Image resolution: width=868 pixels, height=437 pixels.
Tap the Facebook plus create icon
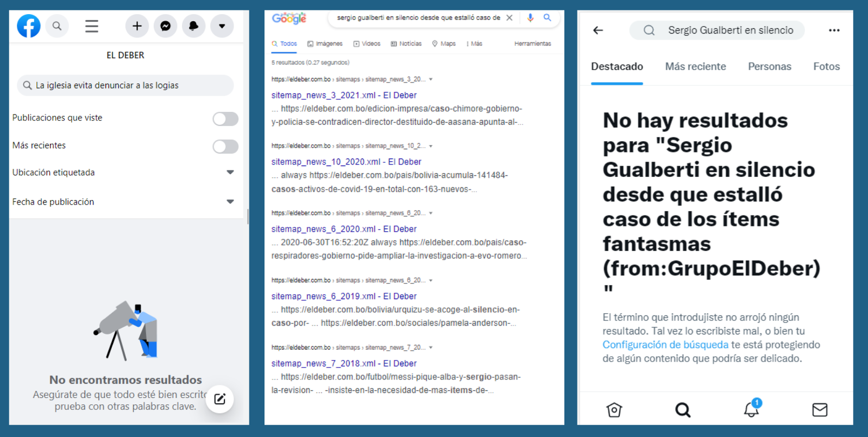[137, 26]
